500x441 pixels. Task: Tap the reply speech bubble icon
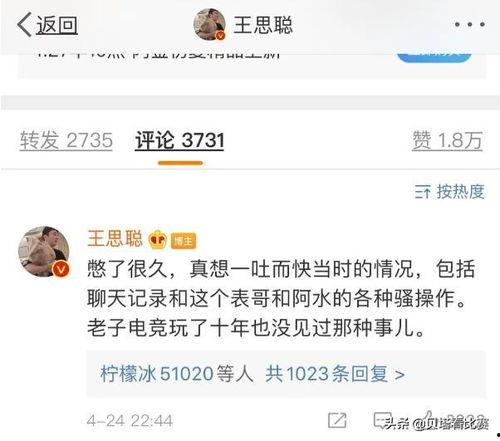[x=382, y=420]
